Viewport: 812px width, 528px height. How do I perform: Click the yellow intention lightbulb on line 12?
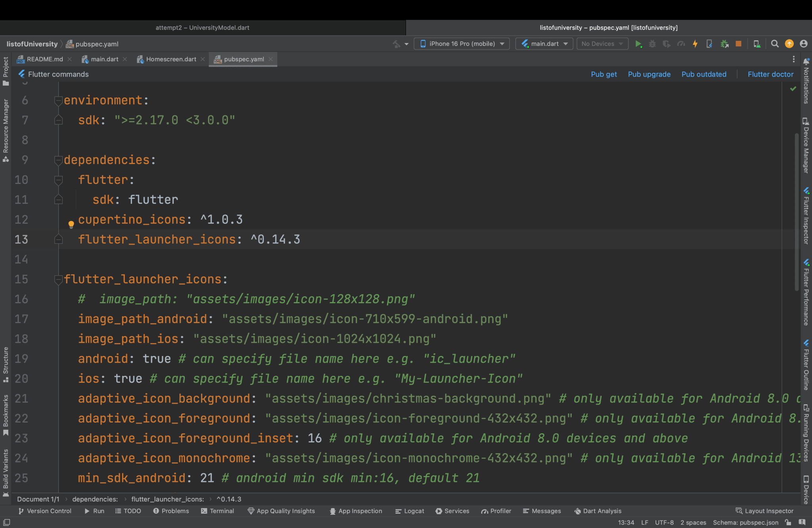click(x=71, y=224)
